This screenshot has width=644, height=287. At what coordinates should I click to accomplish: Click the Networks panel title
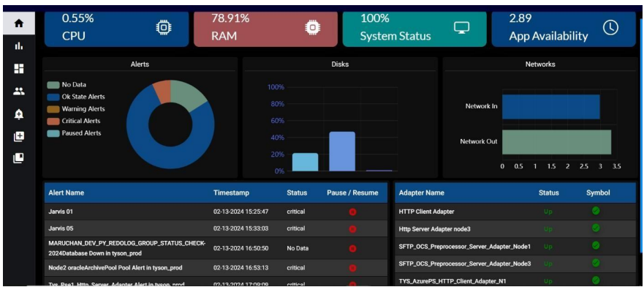pos(540,64)
